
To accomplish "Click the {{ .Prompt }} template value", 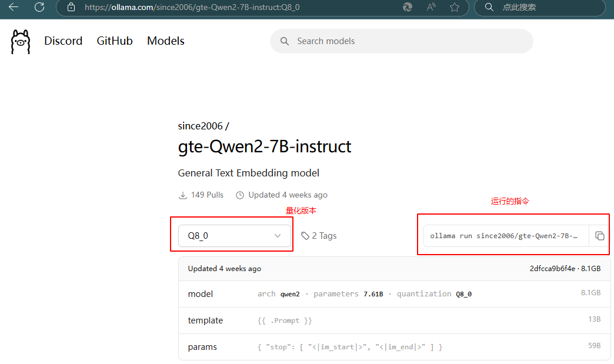I will point(285,320).
